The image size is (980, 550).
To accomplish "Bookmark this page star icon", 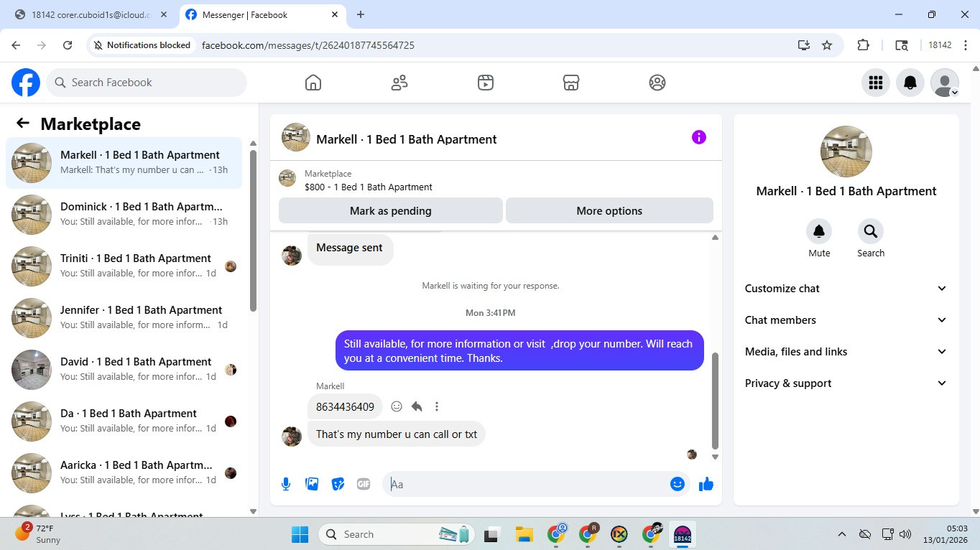I will click(827, 45).
